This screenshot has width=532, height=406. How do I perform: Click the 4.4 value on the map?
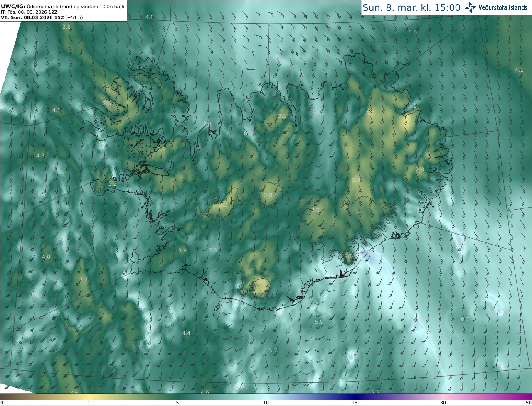coord(186,333)
